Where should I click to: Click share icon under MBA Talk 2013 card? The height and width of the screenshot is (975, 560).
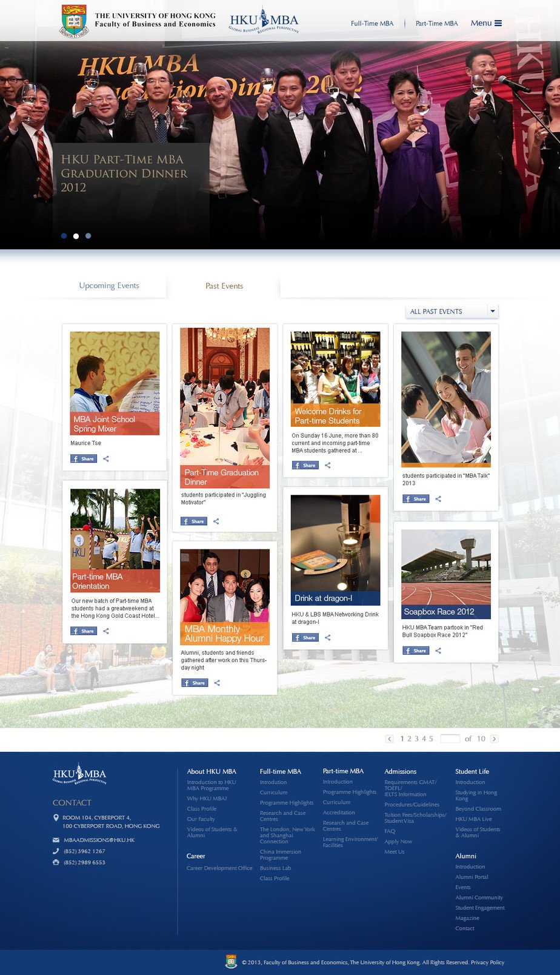(x=438, y=499)
